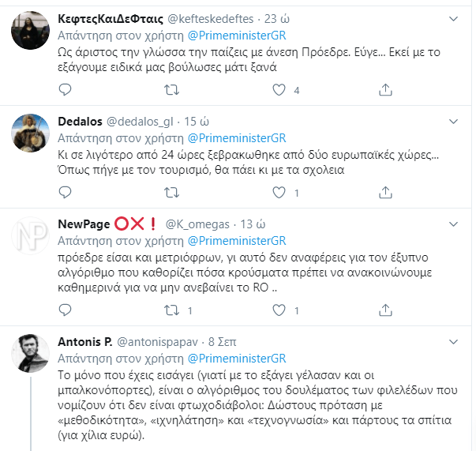Share the NewPage tweet

coord(385,311)
